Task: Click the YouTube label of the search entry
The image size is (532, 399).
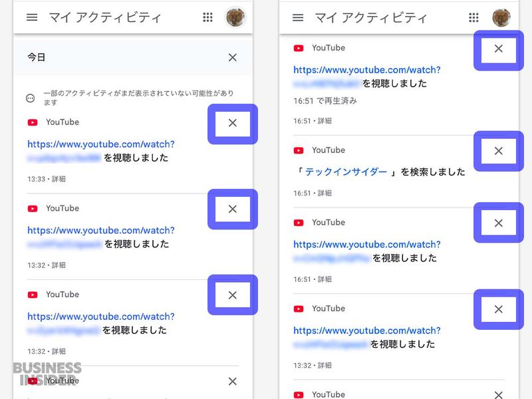Action: click(x=329, y=150)
